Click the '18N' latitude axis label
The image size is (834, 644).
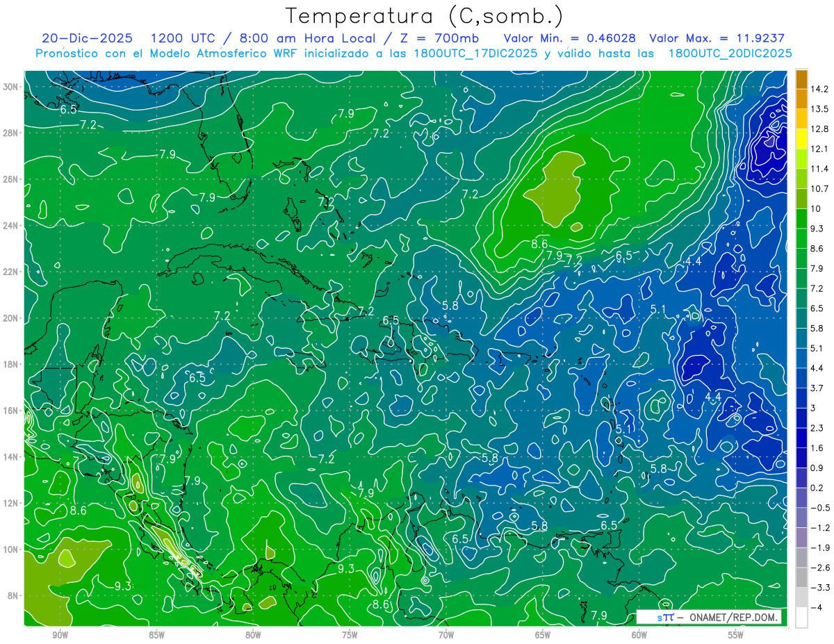[10, 364]
